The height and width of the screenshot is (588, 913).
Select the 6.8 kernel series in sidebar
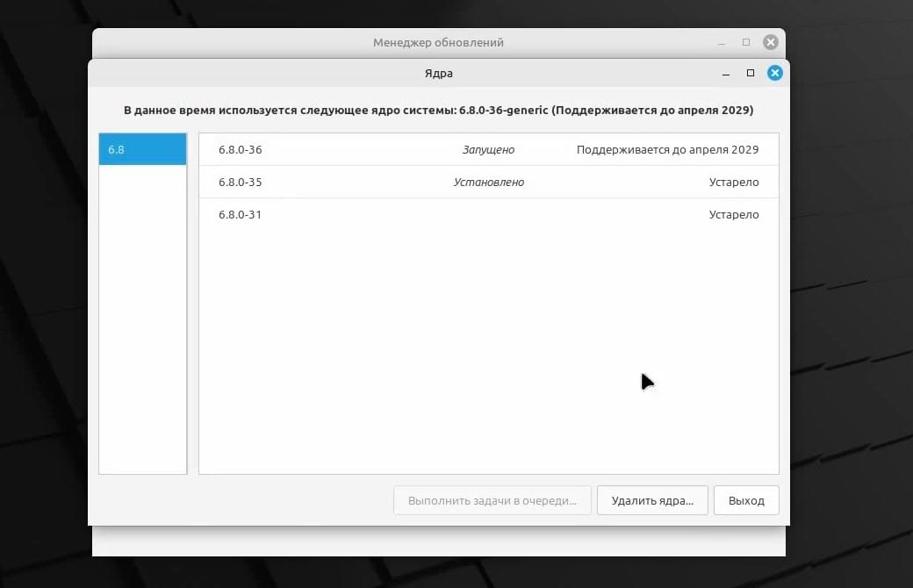(x=142, y=149)
